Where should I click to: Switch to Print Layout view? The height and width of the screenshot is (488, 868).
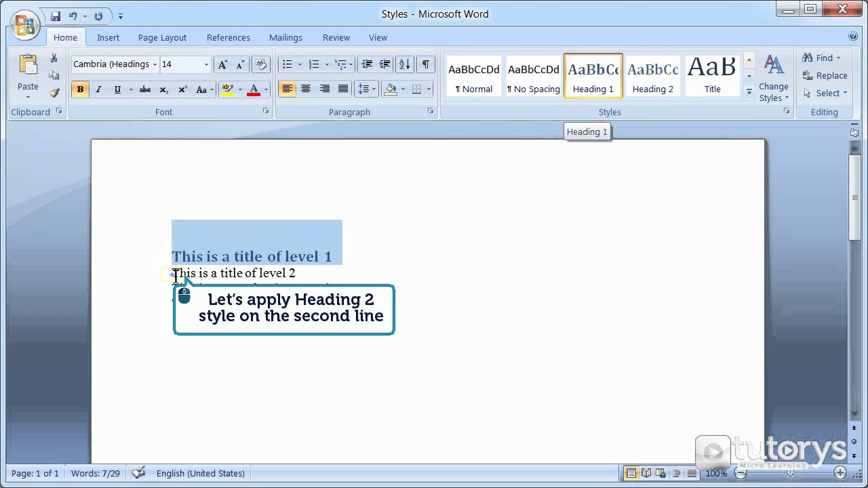pyautogui.click(x=631, y=473)
